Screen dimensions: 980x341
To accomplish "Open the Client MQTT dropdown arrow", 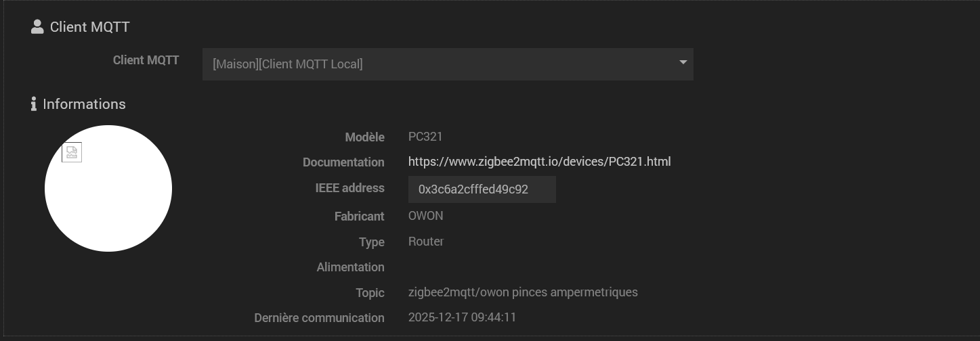I will [x=683, y=63].
